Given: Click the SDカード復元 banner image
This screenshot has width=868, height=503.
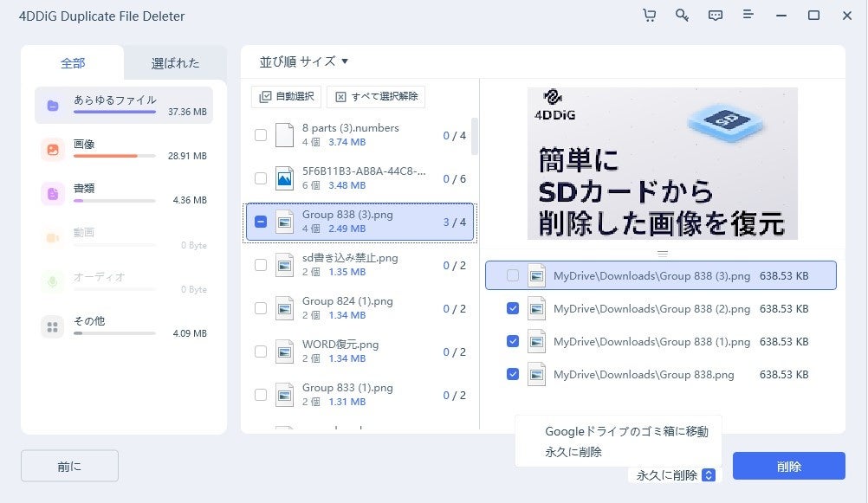Looking at the screenshot, I should coord(662,164).
